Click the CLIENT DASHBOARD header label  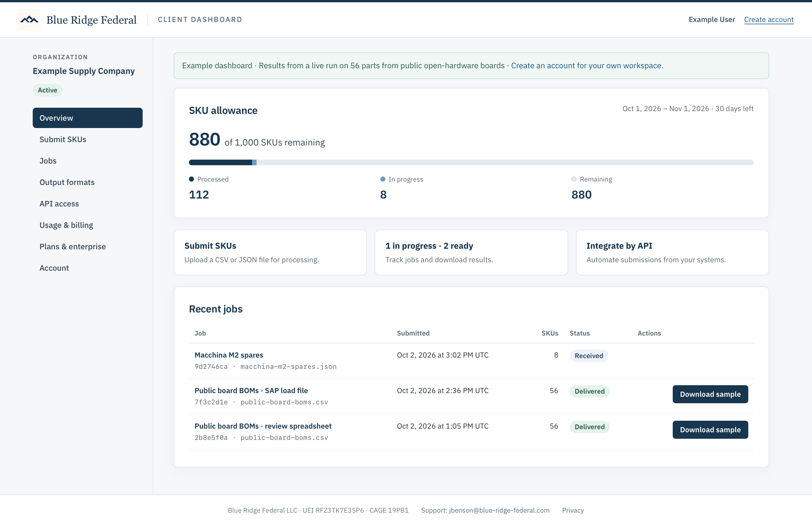[x=200, y=19]
